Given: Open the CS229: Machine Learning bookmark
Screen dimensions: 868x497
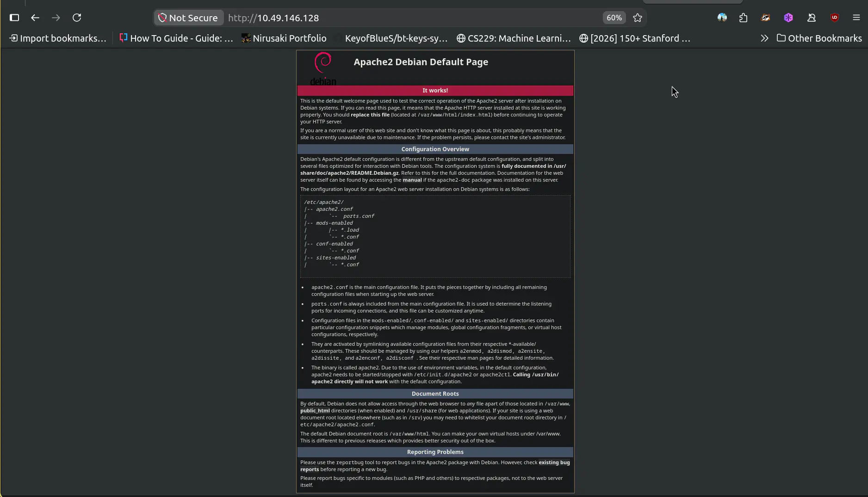Looking at the screenshot, I should 514,38.
